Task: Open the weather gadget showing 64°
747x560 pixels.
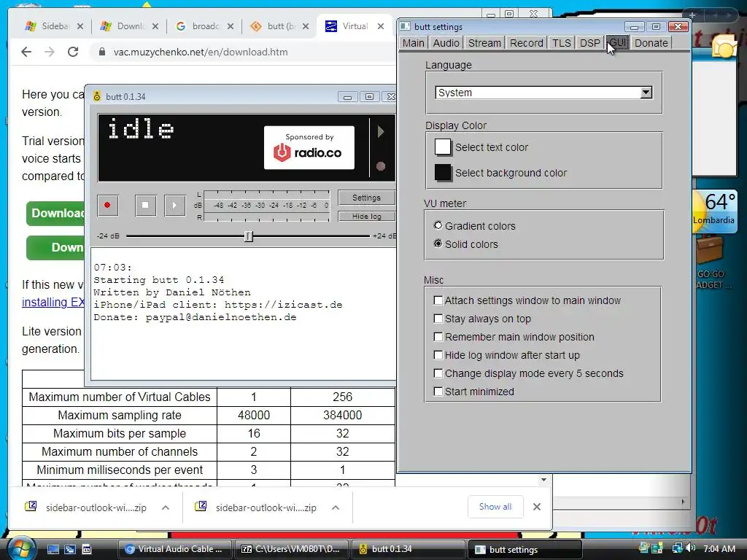Action: tap(715, 211)
